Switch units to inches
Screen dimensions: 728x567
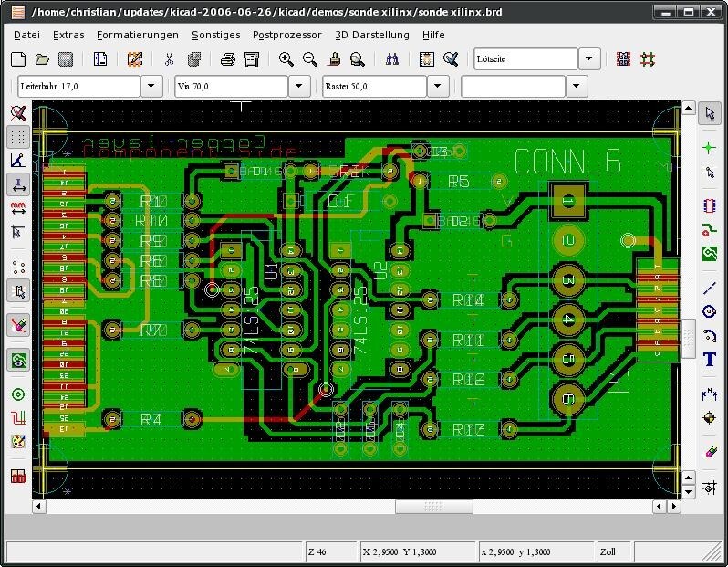(18, 185)
